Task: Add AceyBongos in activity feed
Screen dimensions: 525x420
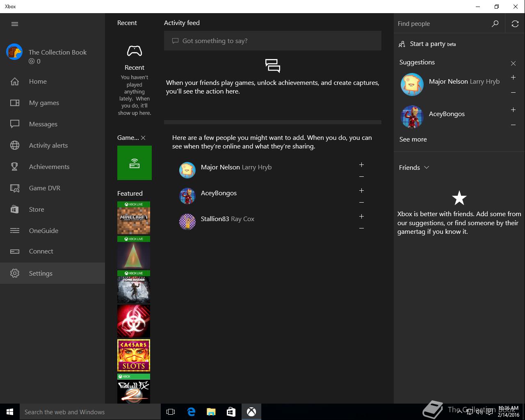Action: coord(361,190)
